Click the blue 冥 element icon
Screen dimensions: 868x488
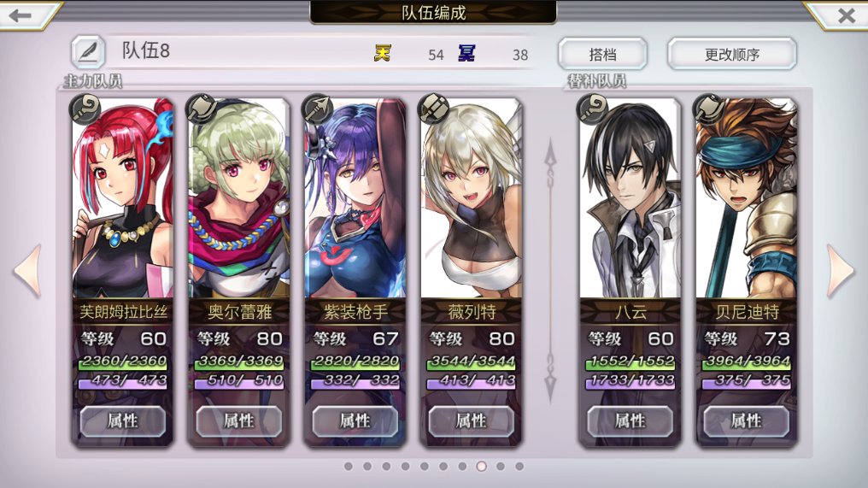coord(466,53)
